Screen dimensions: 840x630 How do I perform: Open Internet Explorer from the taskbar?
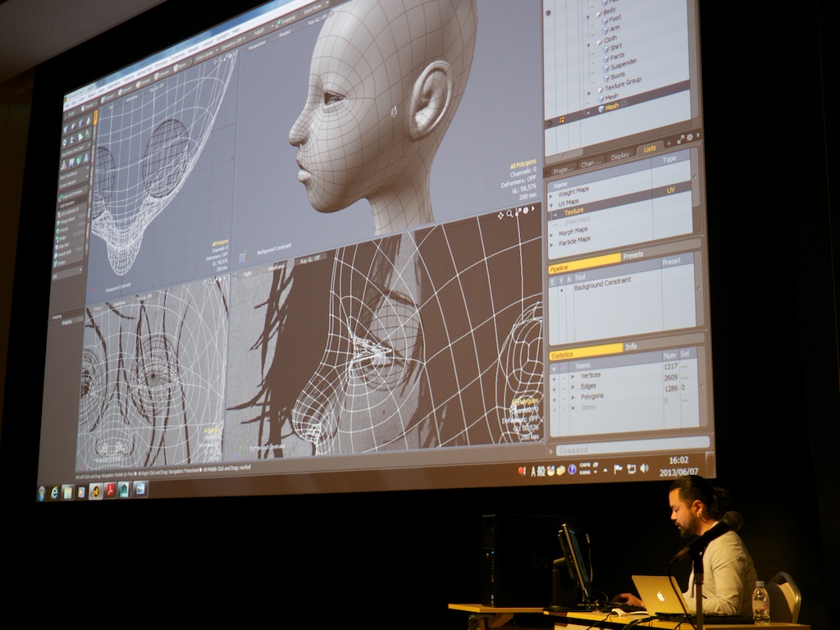[x=54, y=493]
